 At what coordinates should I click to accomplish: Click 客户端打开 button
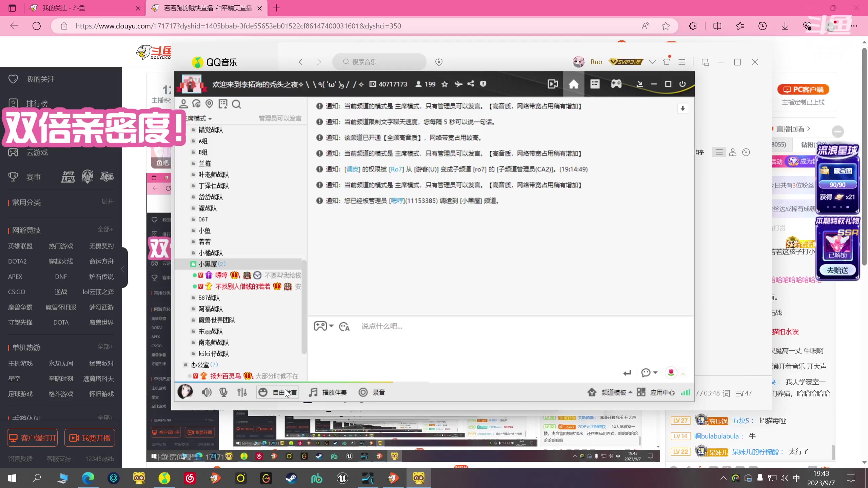32,438
